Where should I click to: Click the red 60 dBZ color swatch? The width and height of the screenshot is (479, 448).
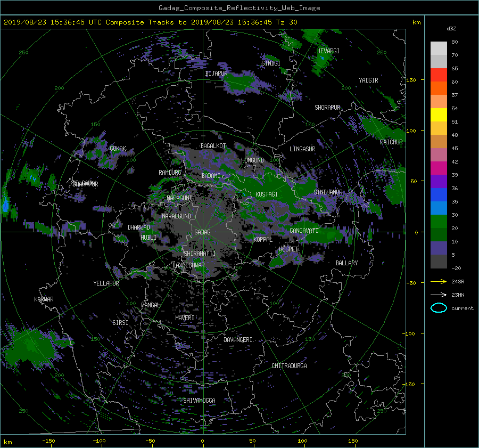[439, 75]
